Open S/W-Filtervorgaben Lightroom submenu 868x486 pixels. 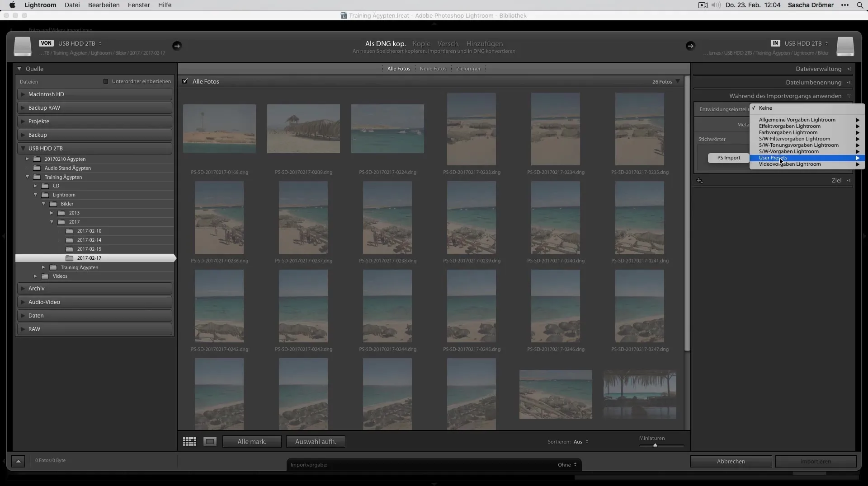pyautogui.click(x=807, y=139)
